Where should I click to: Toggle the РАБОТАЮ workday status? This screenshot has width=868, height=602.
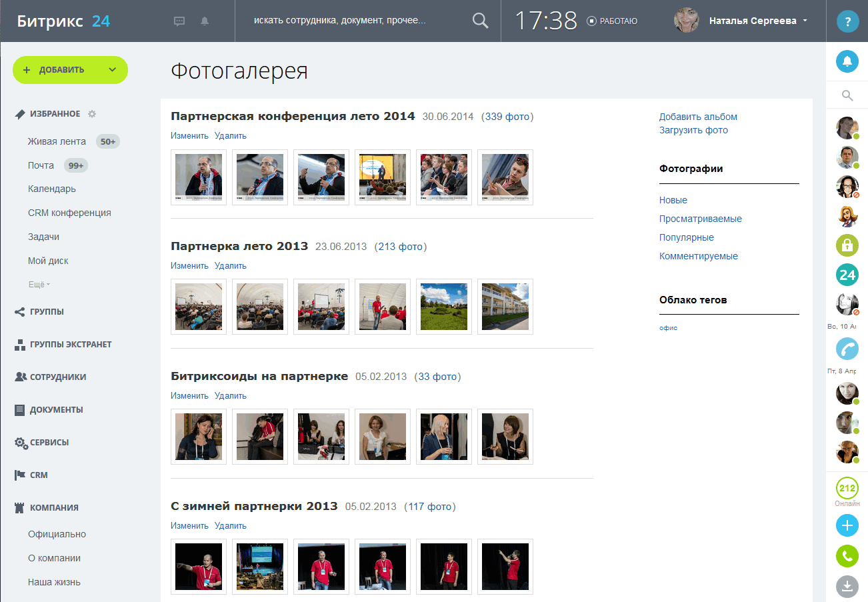pyautogui.click(x=612, y=21)
